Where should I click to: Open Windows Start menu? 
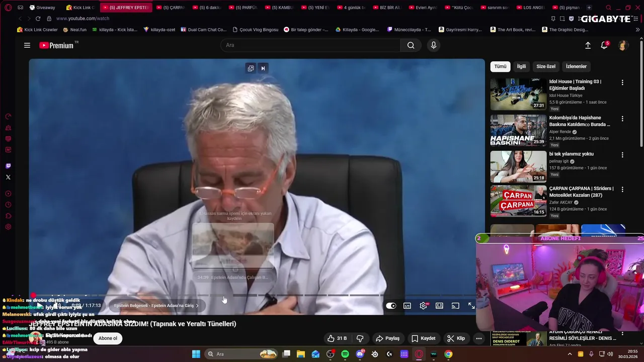[x=196, y=354]
